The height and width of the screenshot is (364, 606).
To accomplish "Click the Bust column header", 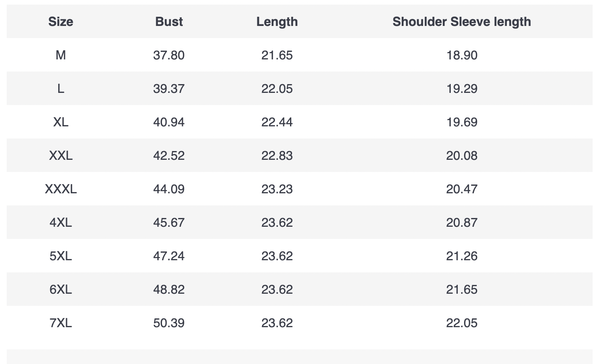I will tap(169, 22).
